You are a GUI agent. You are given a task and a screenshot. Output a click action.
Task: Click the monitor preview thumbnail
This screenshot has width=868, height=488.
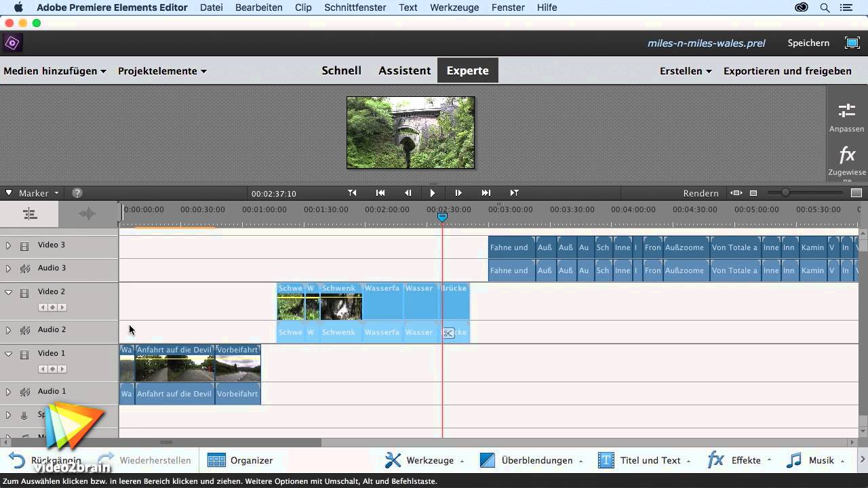(411, 132)
